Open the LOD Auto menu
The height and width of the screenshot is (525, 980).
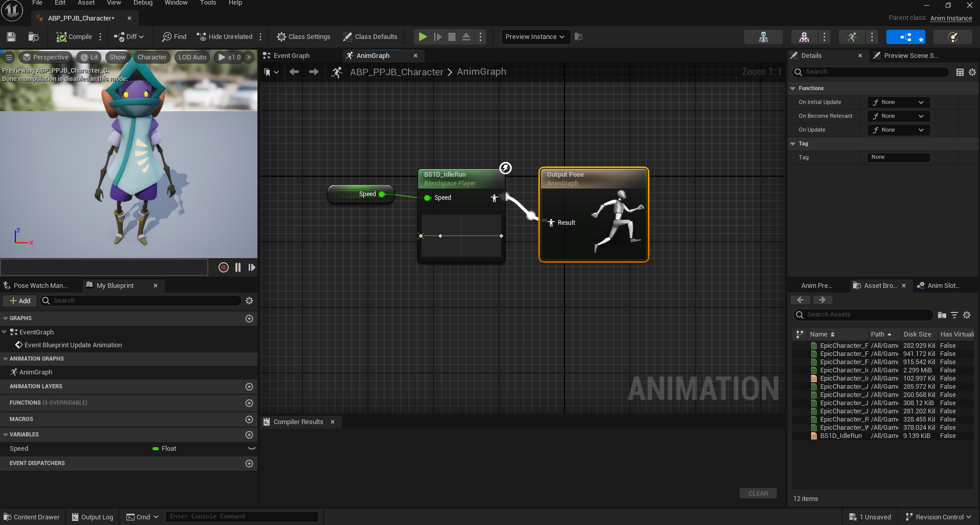[192, 57]
